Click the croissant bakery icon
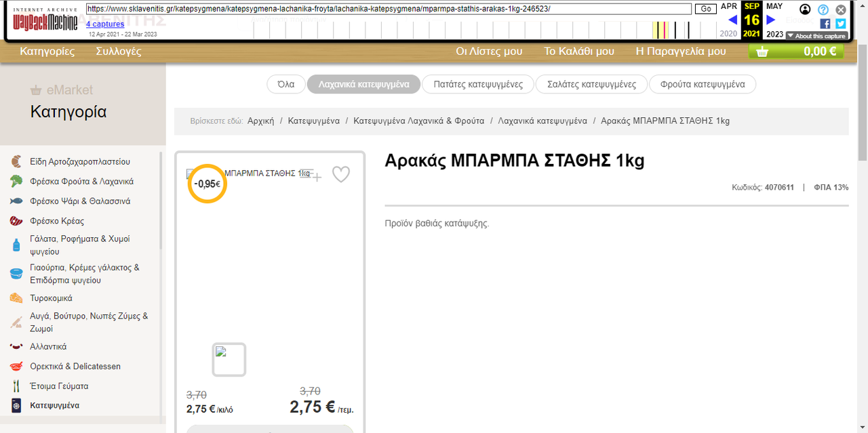The image size is (868, 433). pyautogui.click(x=16, y=161)
